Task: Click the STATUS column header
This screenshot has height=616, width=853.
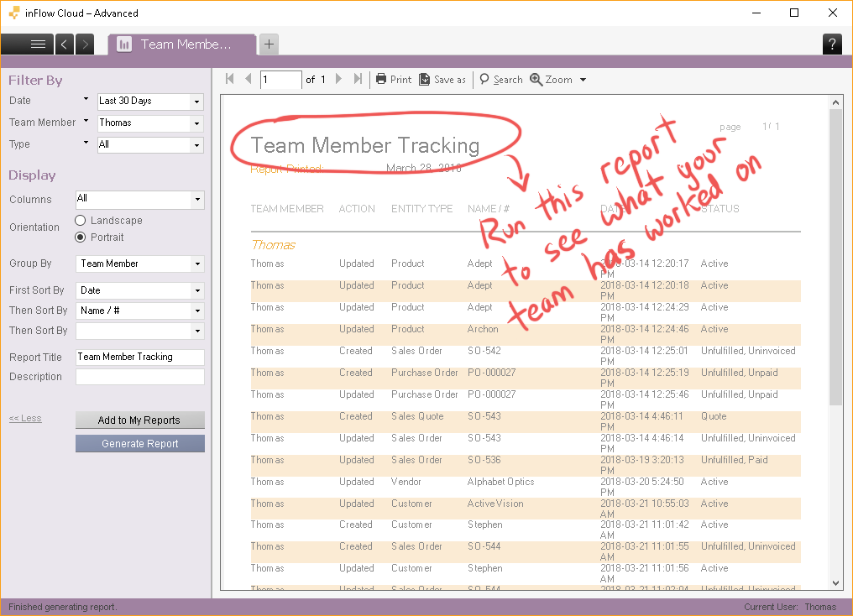Action: [x=720, y=209]
